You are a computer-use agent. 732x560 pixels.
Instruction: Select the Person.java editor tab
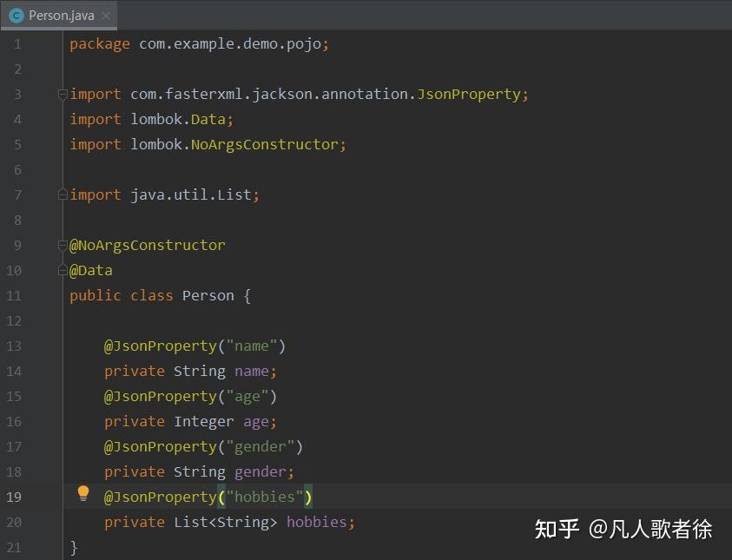point(61,15)
